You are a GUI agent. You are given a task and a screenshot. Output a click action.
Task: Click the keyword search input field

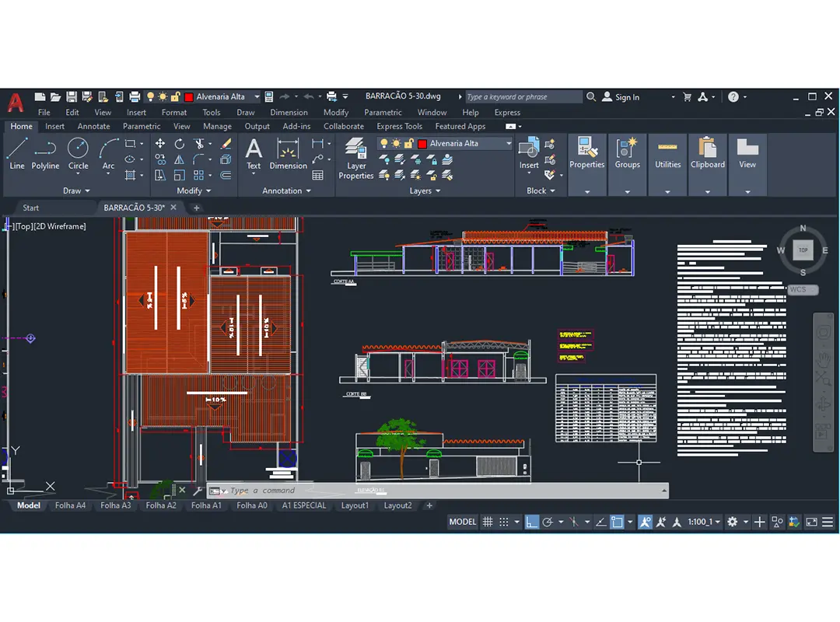tap(523, 97)
